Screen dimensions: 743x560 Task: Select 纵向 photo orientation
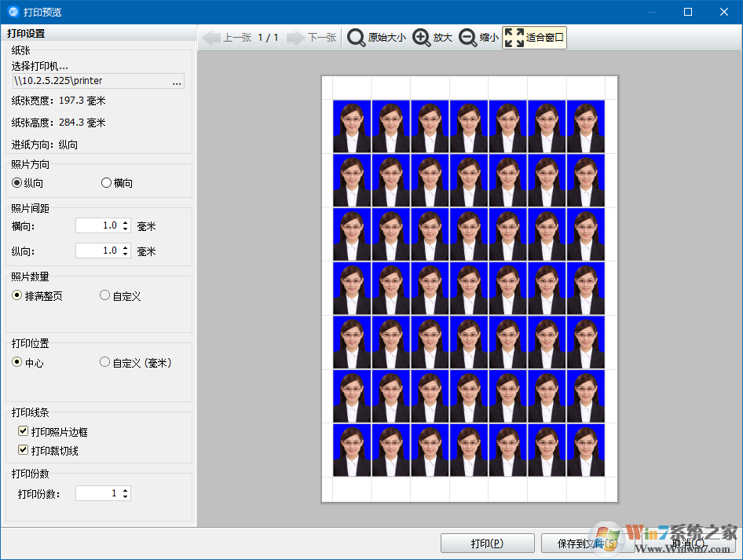click(17, 183)
